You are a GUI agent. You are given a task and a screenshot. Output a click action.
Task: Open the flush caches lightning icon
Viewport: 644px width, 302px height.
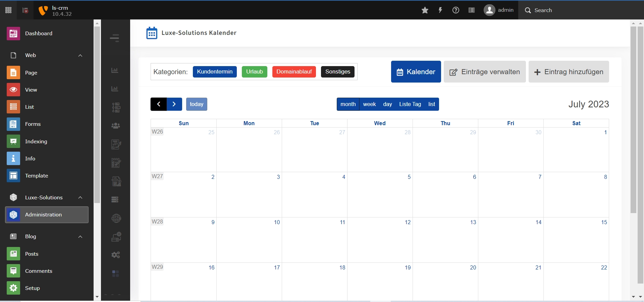coord(440,10)
